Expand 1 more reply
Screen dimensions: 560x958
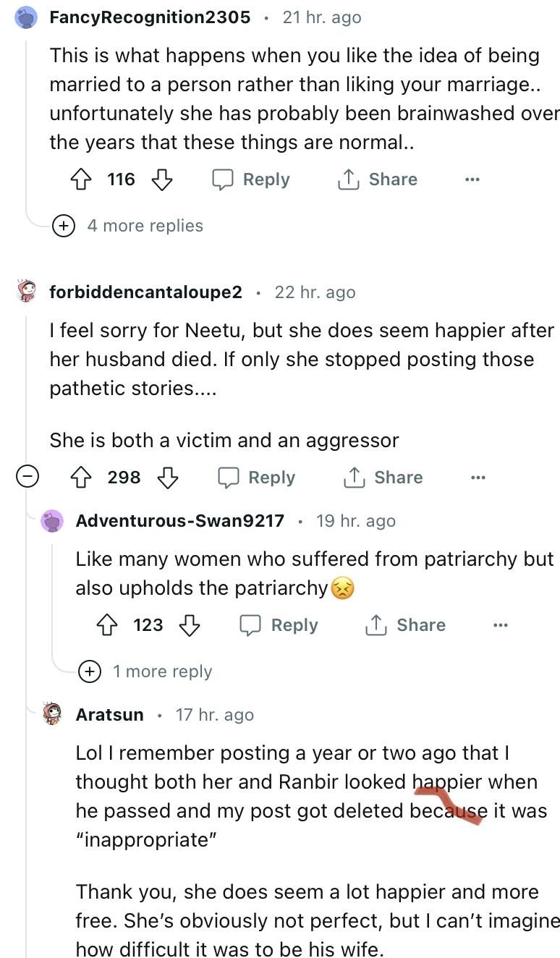click(90, 671)
